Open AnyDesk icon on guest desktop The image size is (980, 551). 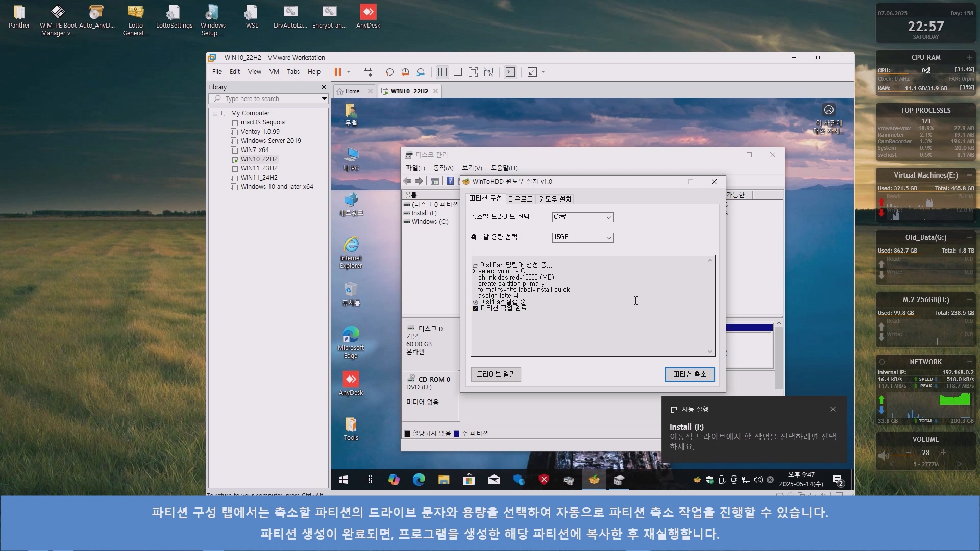tap(351, 383)
